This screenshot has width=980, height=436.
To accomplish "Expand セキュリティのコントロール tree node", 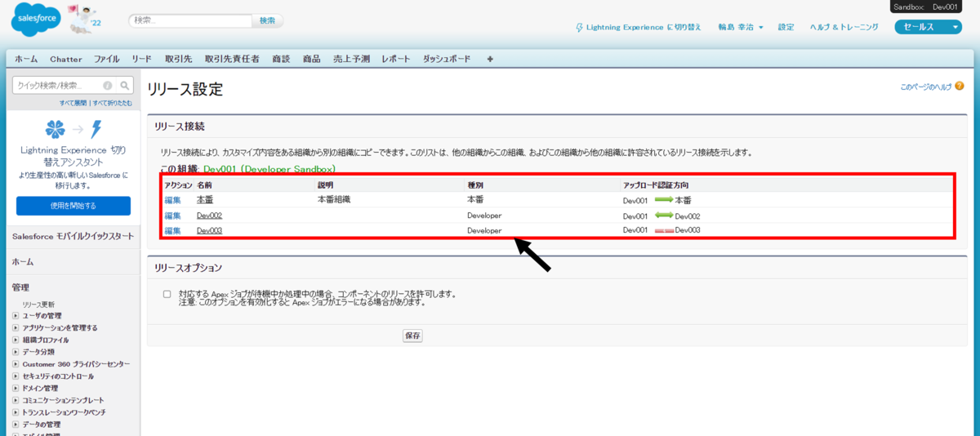I will click(16, 376).
